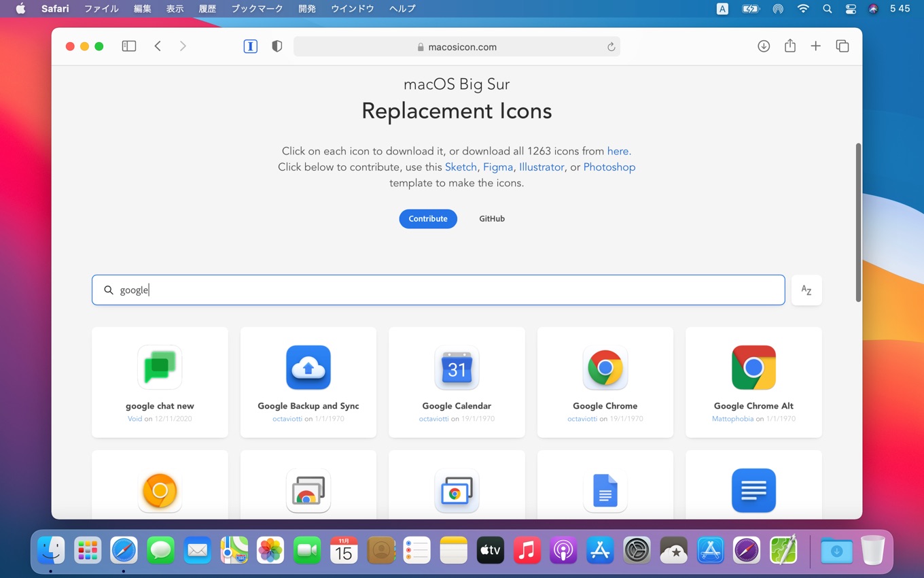Open the Safari menu
Screen dimensions: 924x578
click(55, 9)
